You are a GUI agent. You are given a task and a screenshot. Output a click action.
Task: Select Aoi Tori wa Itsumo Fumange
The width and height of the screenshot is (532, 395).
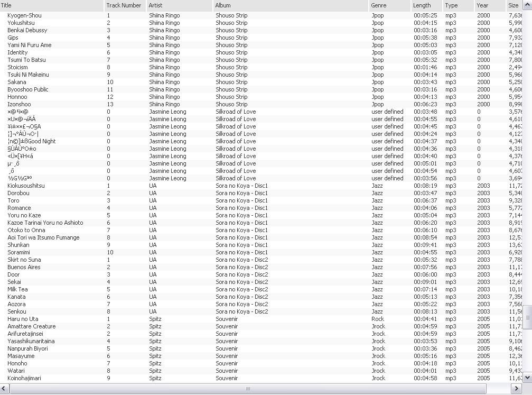(43, 238)
